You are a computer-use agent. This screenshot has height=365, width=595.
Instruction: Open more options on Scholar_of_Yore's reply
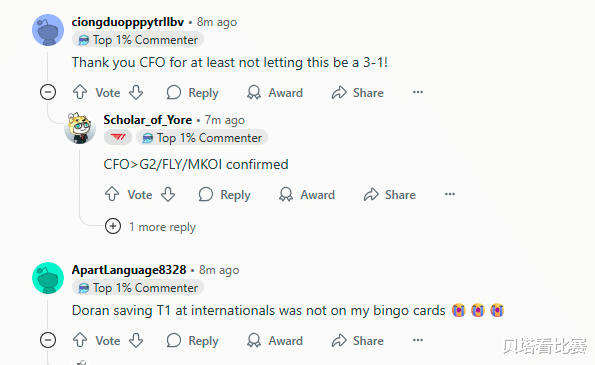pos(450,194)
